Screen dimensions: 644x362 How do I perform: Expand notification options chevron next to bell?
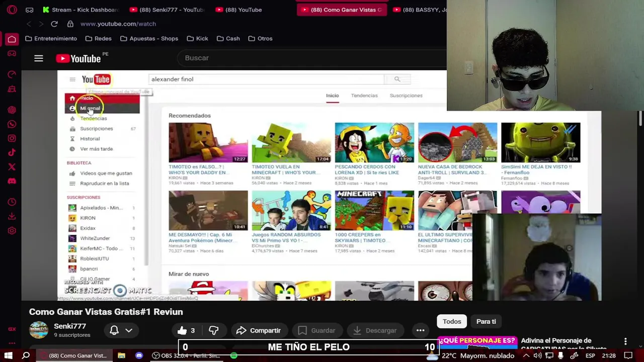tap(129, 330)
